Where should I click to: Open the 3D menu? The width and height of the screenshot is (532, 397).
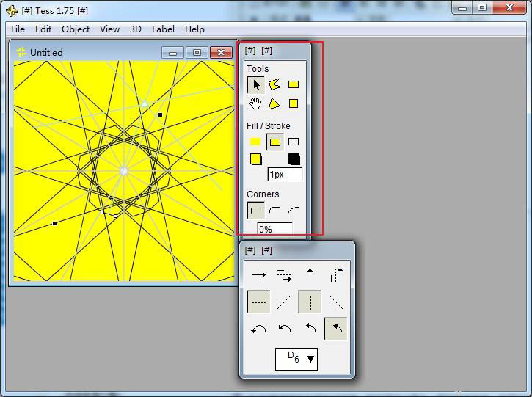[x=135, y=29]
